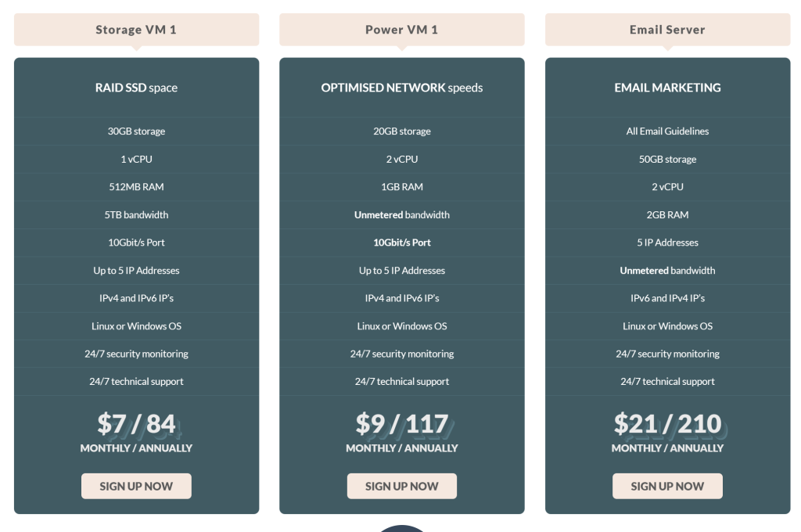
Task: Click the 512MB RAM feature row
Action: coord(136,187)
